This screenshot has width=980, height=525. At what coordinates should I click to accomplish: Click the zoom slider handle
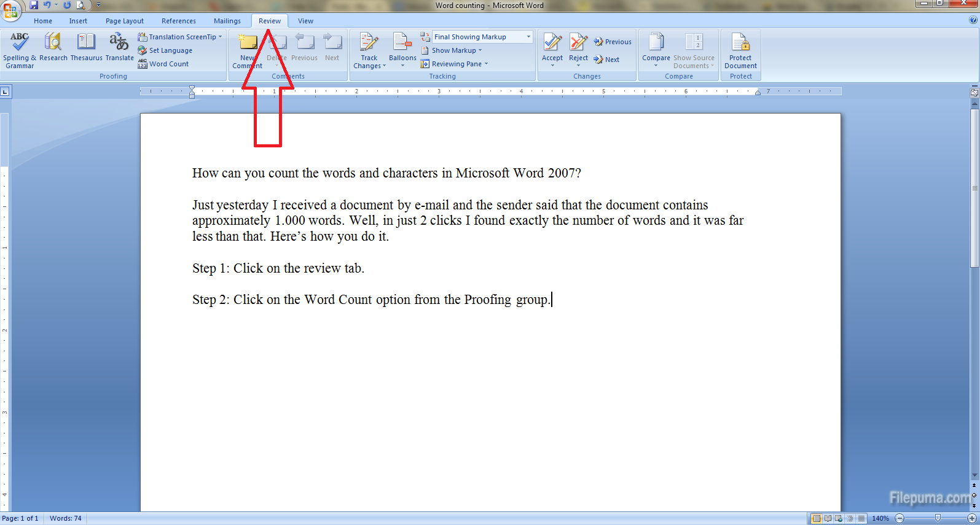click(938, 518)
